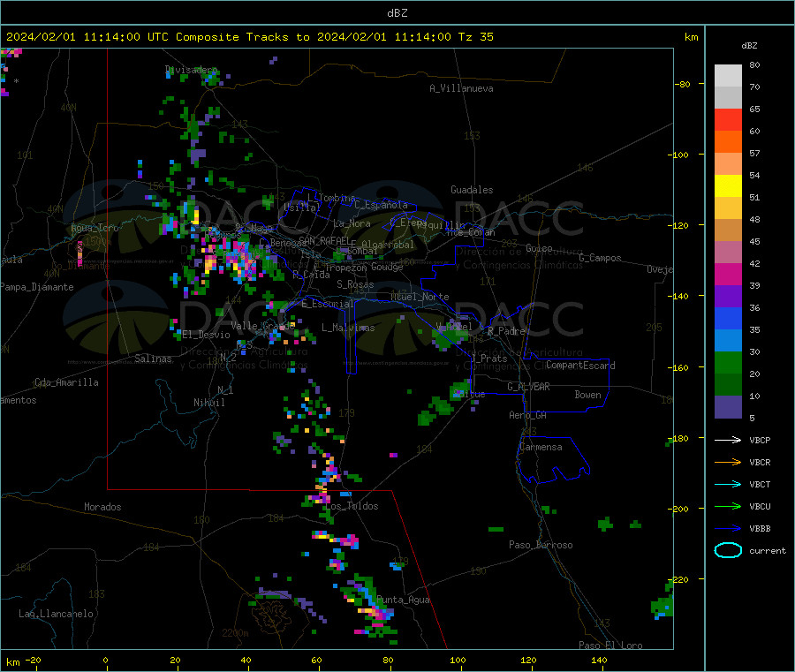
Task: Click the Los_Toldos map label
Action: (x=352, y=506)
